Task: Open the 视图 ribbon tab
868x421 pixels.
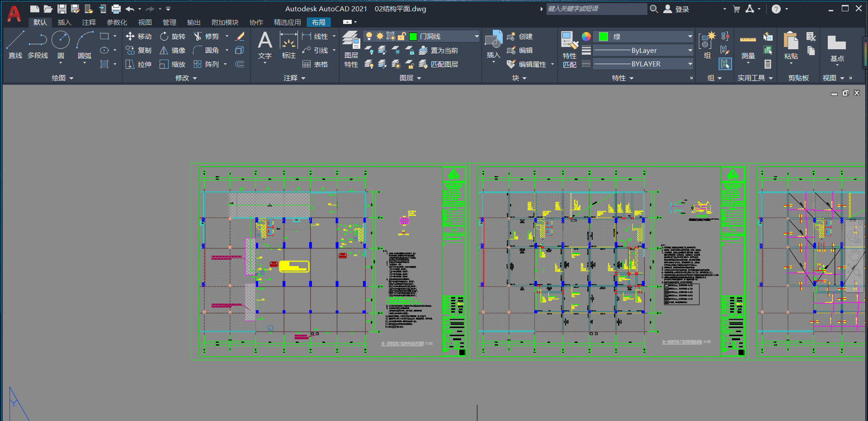Action: click(145, 22)
